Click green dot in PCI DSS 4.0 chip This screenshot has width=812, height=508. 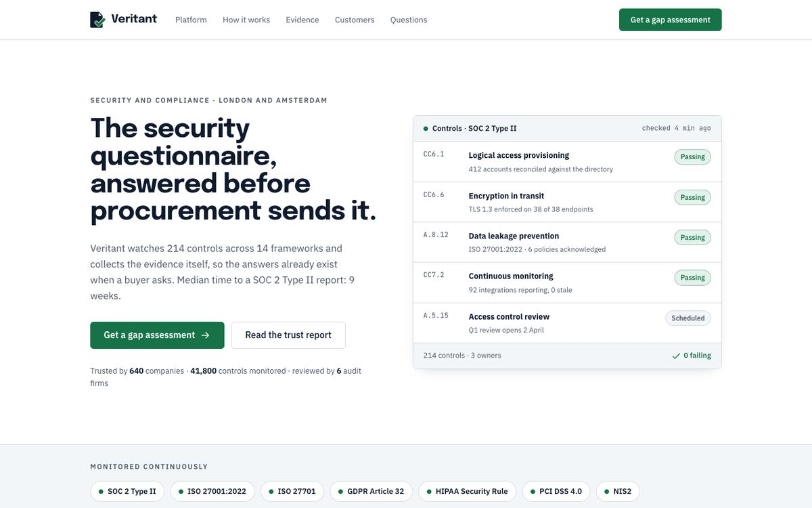533,492
